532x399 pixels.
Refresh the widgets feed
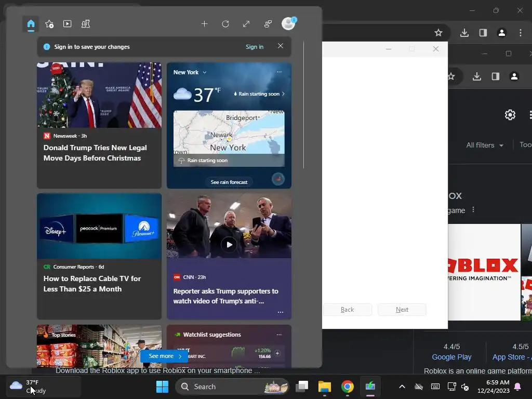click(x=225, y=24)
